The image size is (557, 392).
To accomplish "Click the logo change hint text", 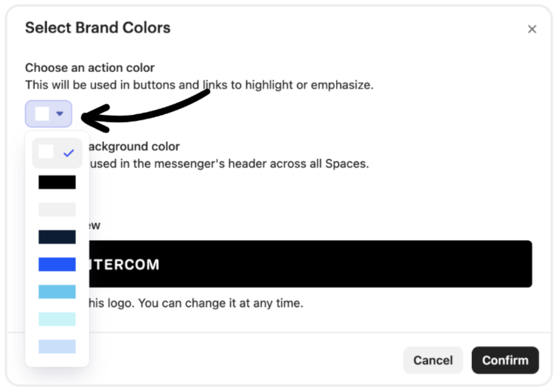I will point(196,303).
